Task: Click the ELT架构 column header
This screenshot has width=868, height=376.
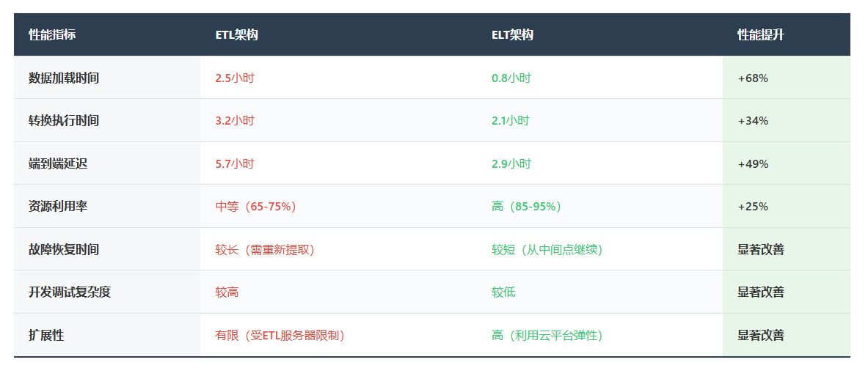Action: tap(513, 35)
